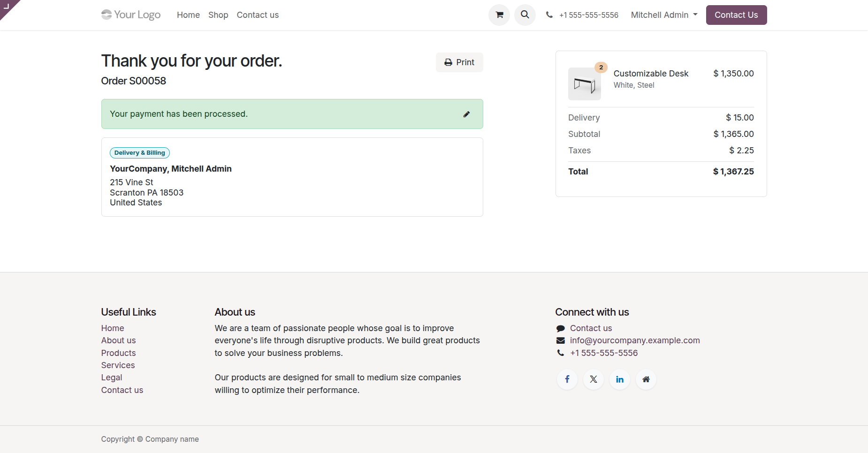Click the corner editor toggle triangle
The image size is (868, 453).
click(x=7, y=7)
